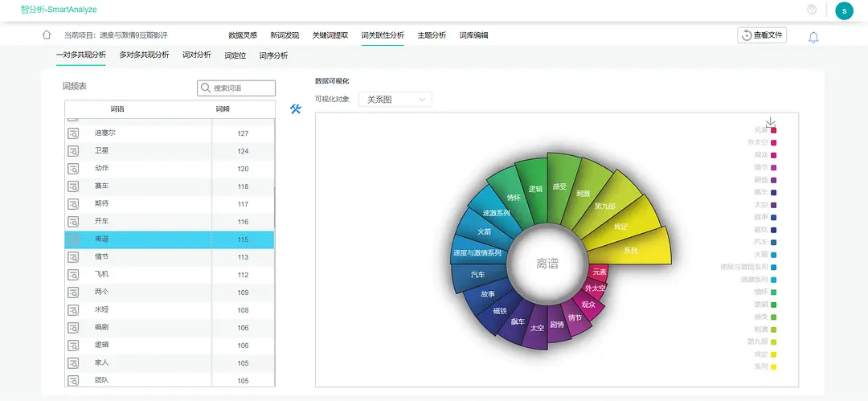868x401 pixels.
Task: Toggle the 剧情 legend entry
Action: [x=765, y=180]
